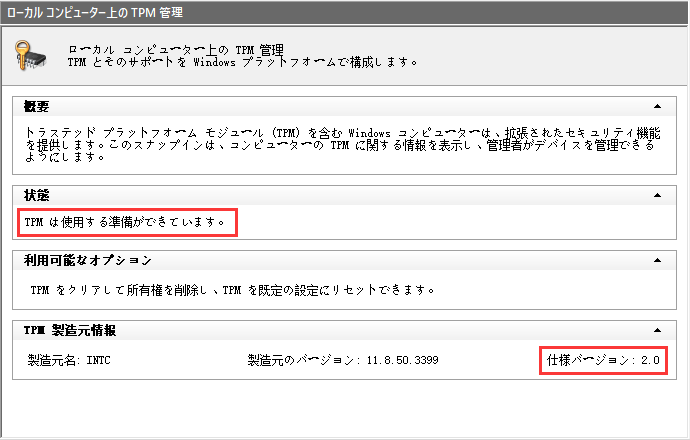Click 仕様バージョン: 2.0 field

point(603,359)
